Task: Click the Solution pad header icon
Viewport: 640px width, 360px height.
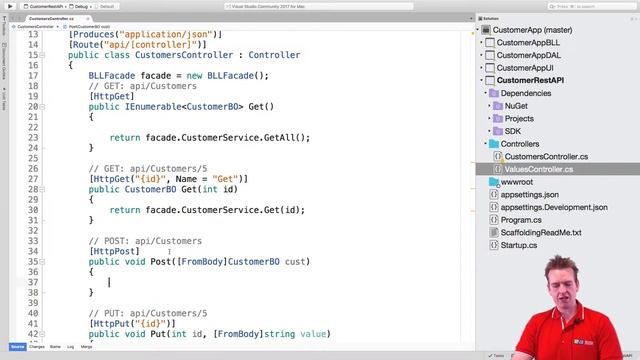Action: (480, 19)
